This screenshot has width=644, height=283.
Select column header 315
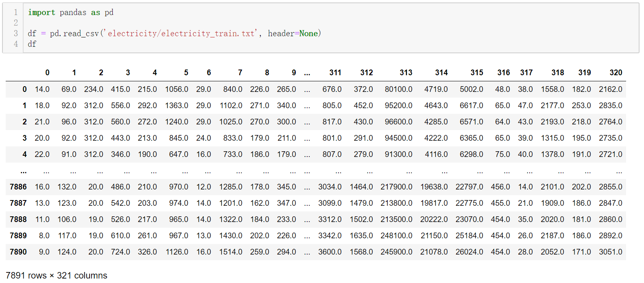click(x=477, y=73)
